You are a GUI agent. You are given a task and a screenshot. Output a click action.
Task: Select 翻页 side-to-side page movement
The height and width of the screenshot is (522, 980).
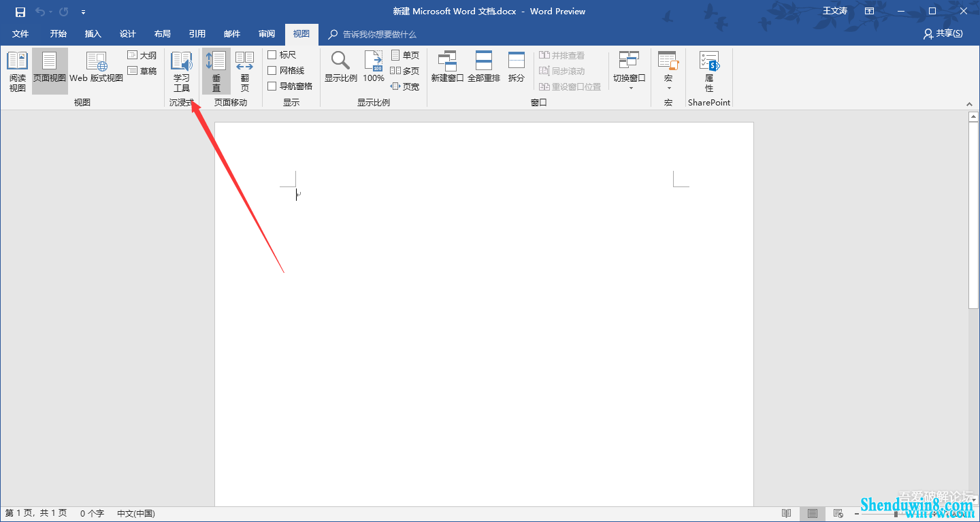pyautogui.click(x=245, y=71)
